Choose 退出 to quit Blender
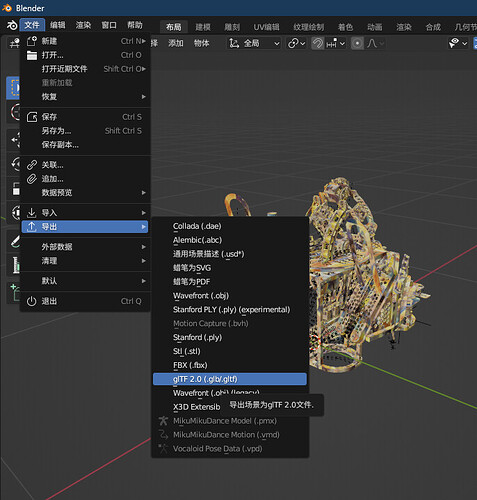477x500 pixels. [x=85, y=301]
